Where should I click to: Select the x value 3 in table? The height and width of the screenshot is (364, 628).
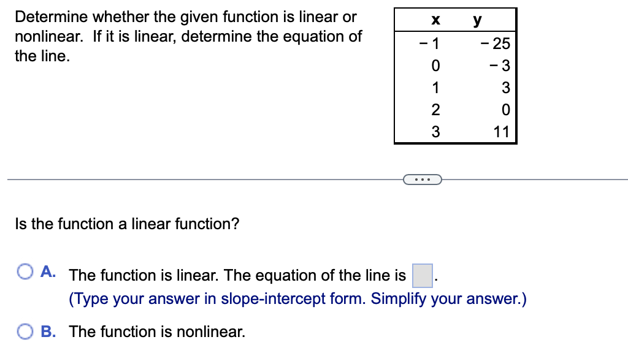point(435,131)
